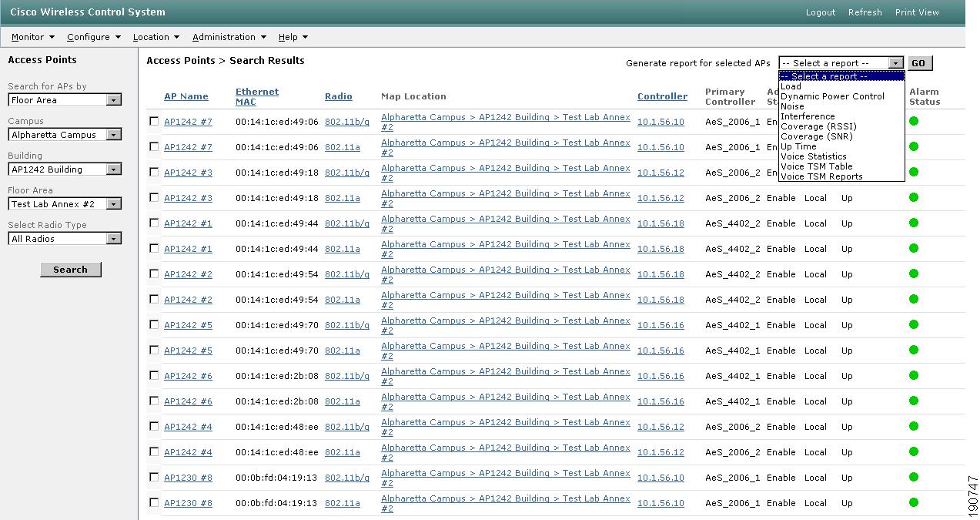Click the Search button
980x520 pixels.
tap(71, 270)
